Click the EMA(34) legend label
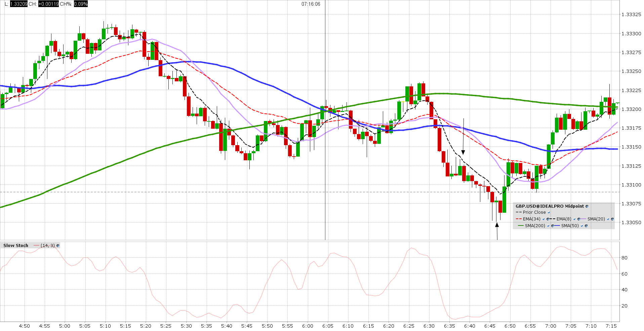Screen dimensions: 644x331 point(532,219)
